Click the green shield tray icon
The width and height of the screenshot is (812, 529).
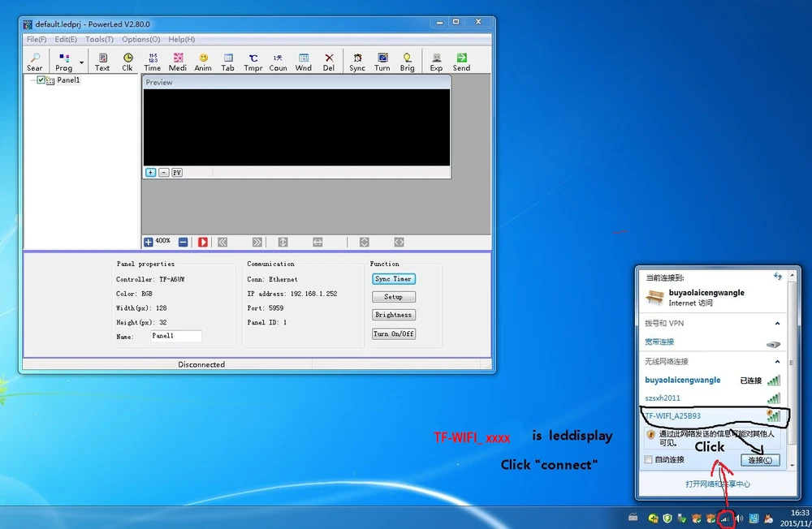tap(667, 518)
